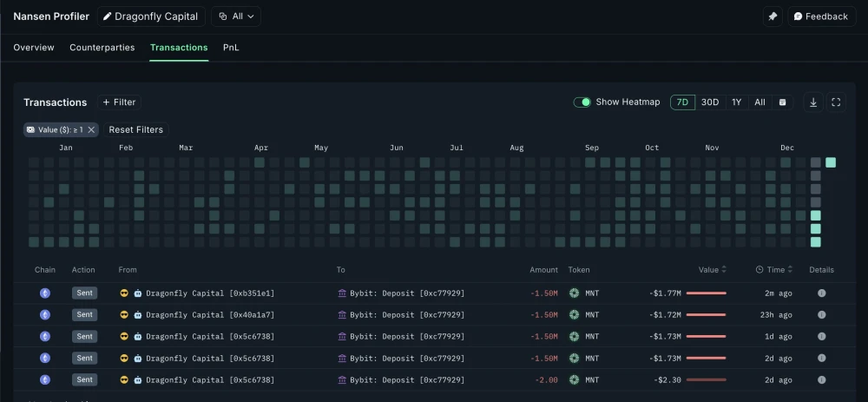
Task: Select the 30D time range
Action: (710, 102)
